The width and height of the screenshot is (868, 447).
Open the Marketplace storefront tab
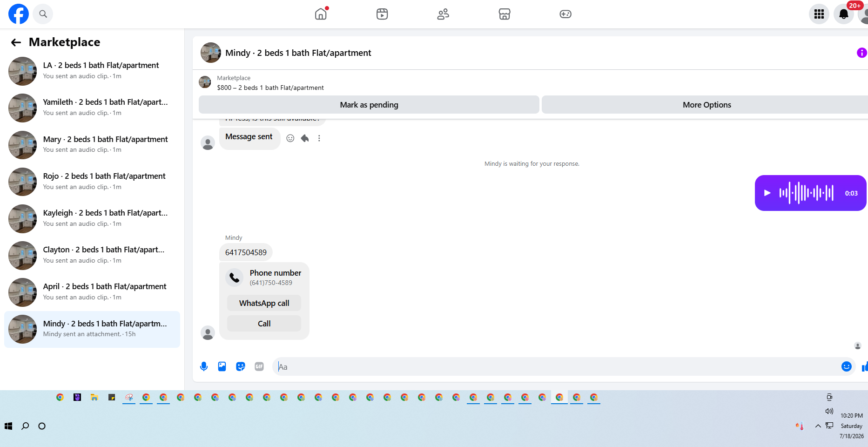[505, 14]
